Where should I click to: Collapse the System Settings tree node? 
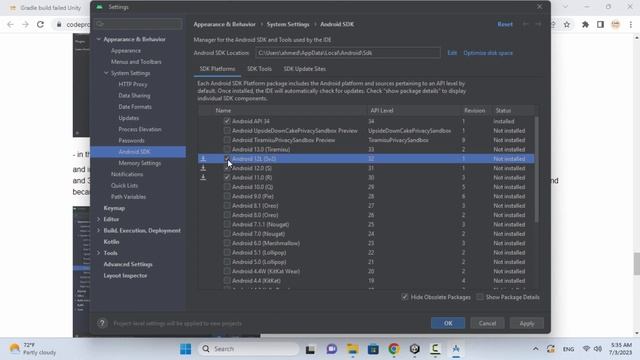pyautogui.click(x=106, y=73)
